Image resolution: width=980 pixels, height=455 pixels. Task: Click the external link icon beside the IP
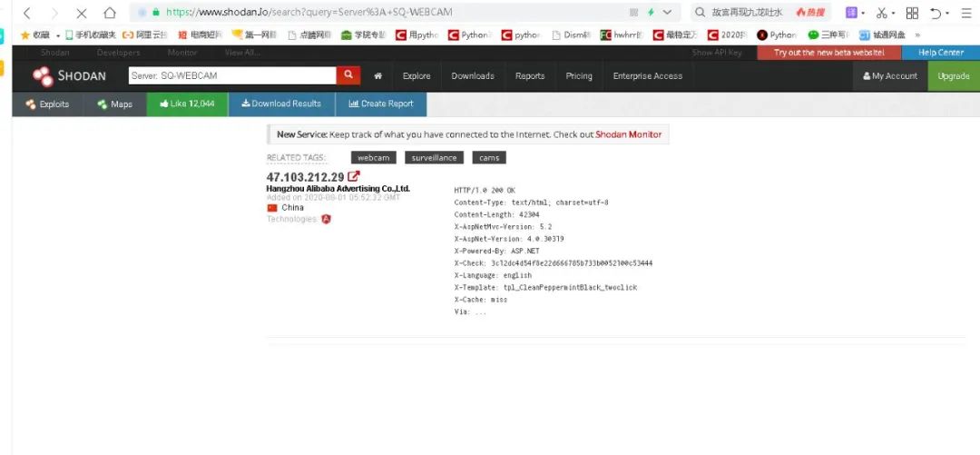coord(354,176)
